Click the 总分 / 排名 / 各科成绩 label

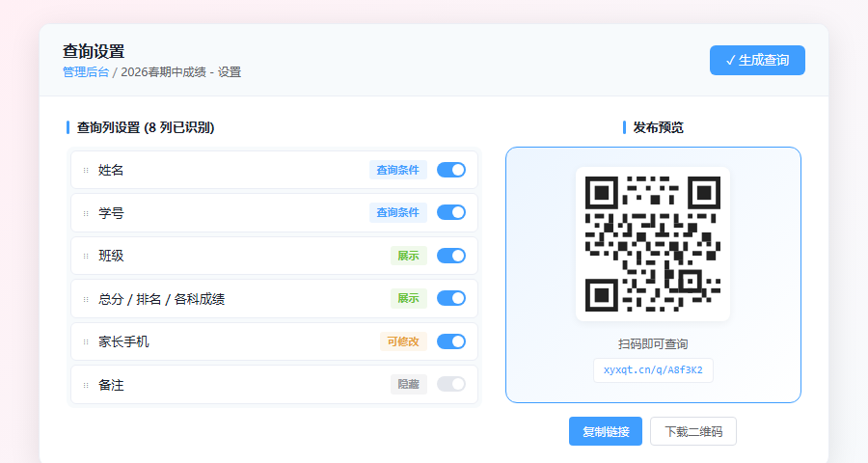click(161, 299)
